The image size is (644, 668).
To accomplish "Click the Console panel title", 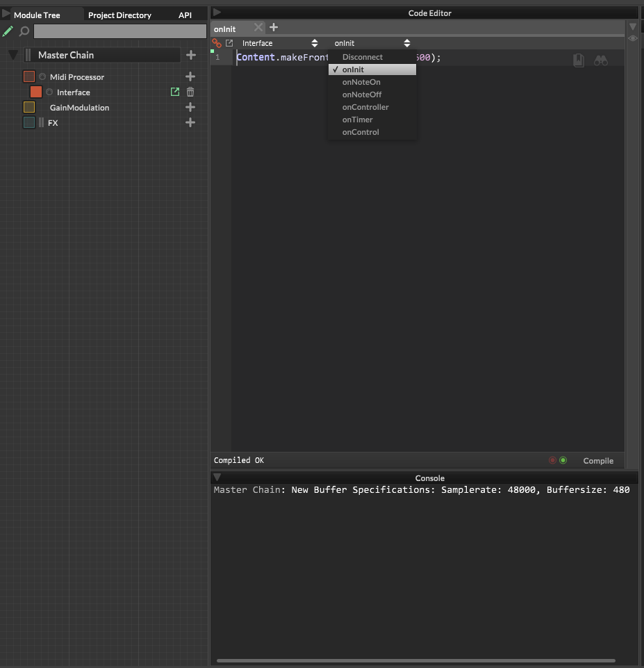I will pos(430,478).
